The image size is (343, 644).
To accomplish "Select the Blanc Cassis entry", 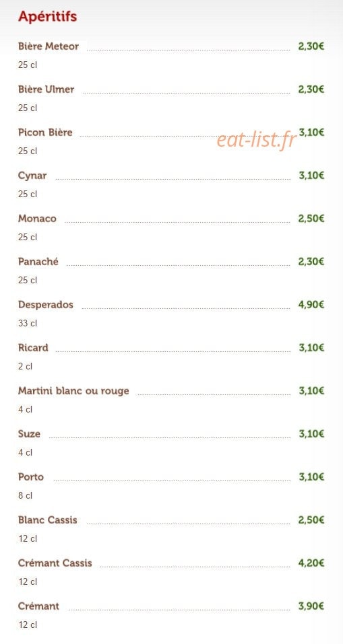I will [x=48, y=520].
